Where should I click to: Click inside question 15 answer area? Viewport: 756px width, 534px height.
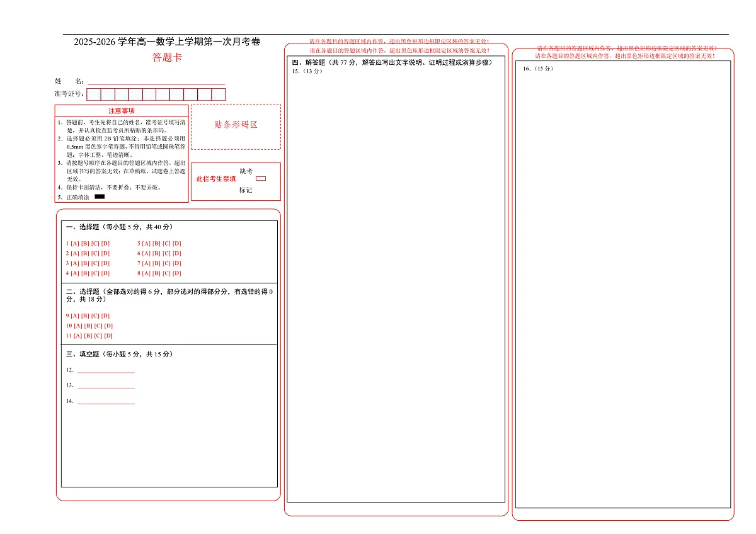point(396,283)
